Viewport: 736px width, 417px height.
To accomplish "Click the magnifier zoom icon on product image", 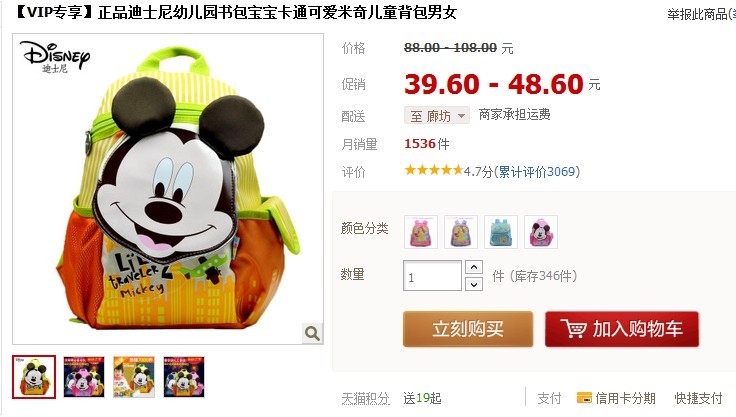I will 312,333.
